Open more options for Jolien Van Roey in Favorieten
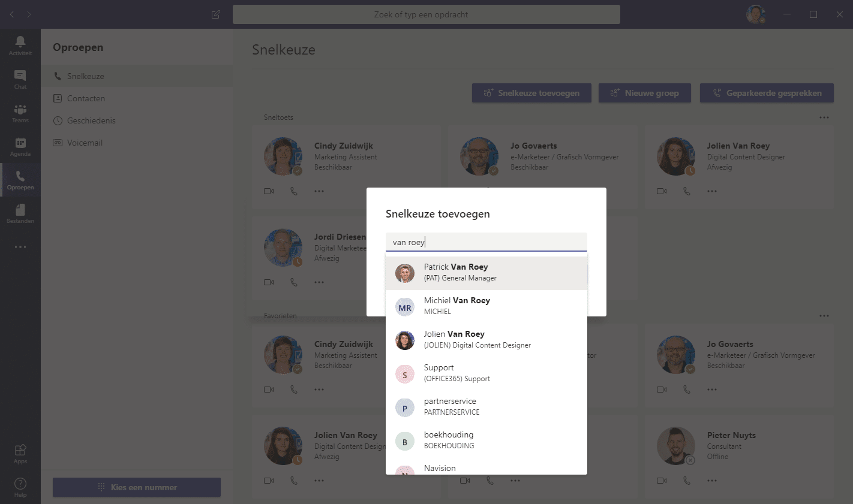Image resolution: width=853 pixels, height=504 pixels. click(319, 481)
